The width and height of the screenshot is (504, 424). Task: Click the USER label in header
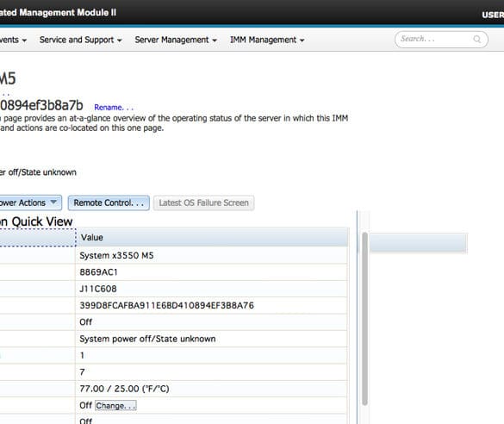pos(493,15)
